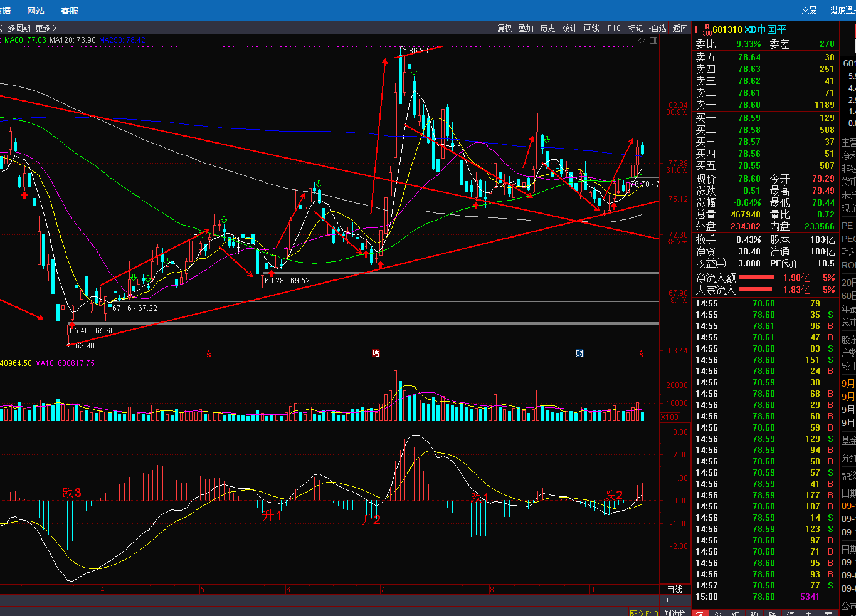Zoom in the chart with plus button

click(x=667, y=600)
